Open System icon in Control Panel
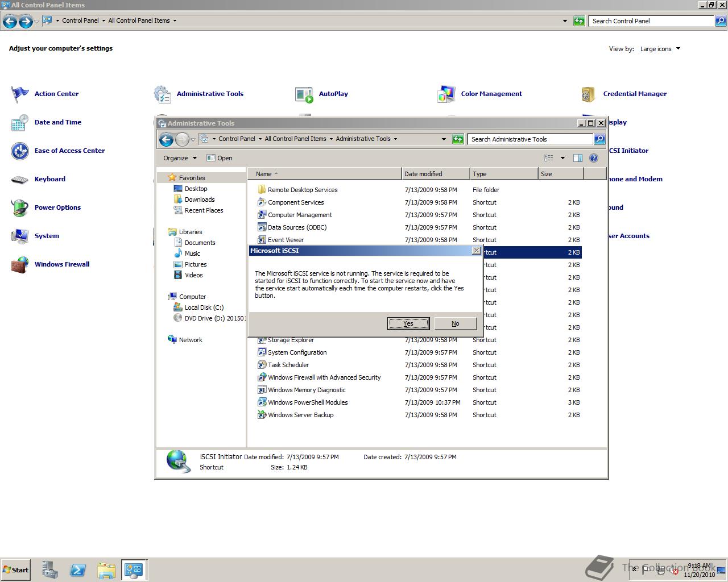Viewport: 728px width, 582px height. click(x=20, y=236)
